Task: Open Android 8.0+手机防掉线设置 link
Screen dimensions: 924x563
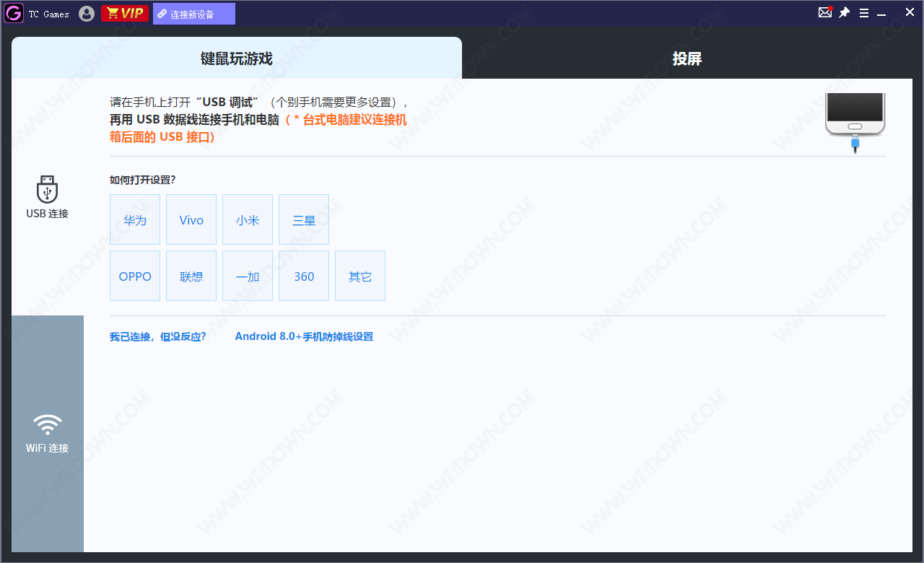Action: pyautogui.click(x=304, y=336)
